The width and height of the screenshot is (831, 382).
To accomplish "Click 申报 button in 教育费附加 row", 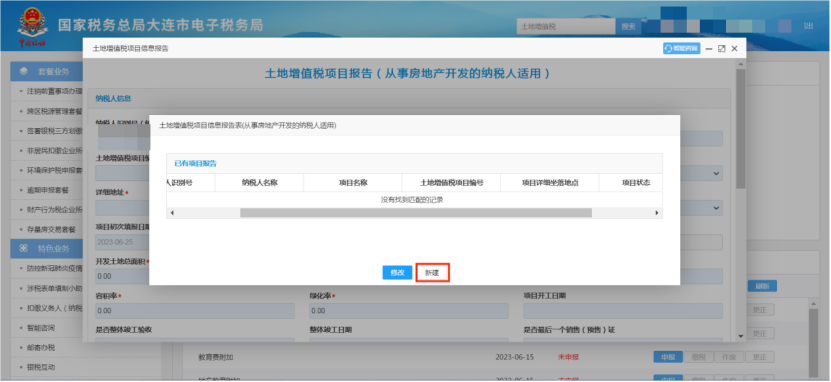I will pyautogui.click(x=668, y=357).
